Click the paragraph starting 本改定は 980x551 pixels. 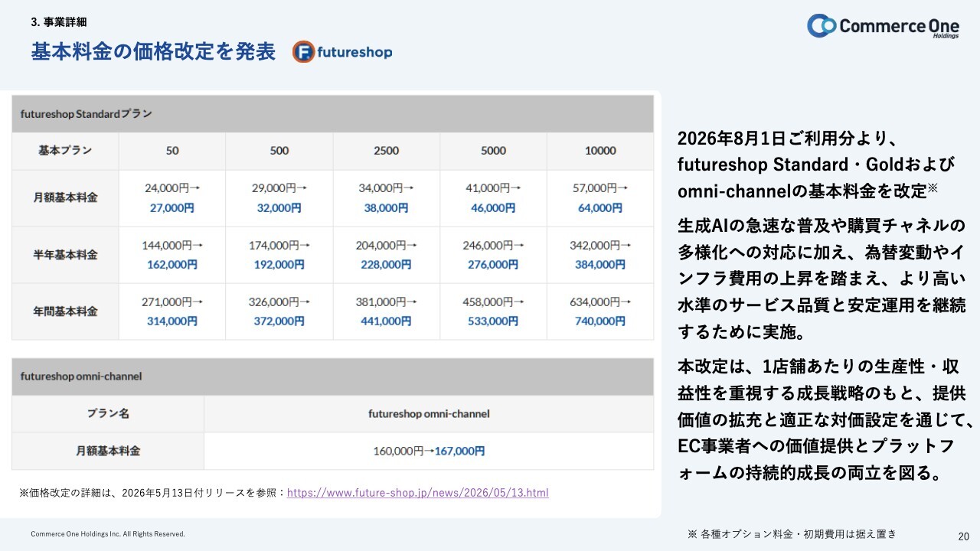pos(825,420)
